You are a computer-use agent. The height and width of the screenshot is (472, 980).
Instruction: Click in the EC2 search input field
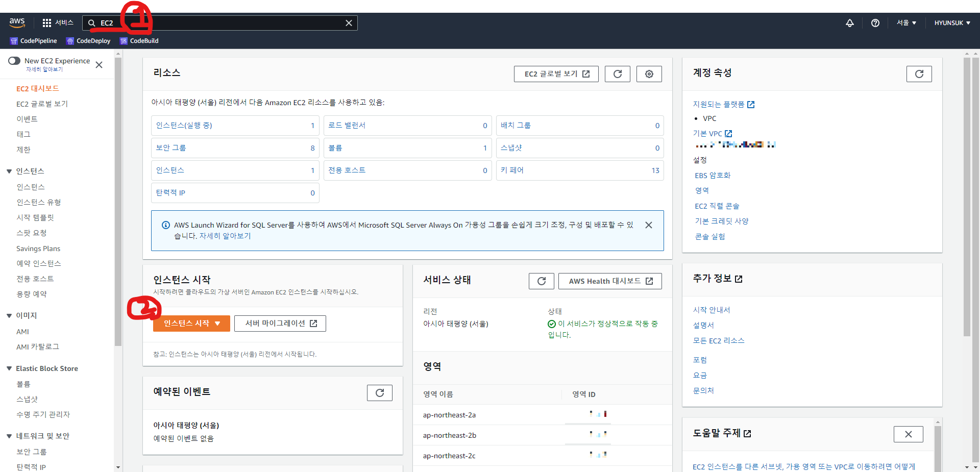(219, 23)
